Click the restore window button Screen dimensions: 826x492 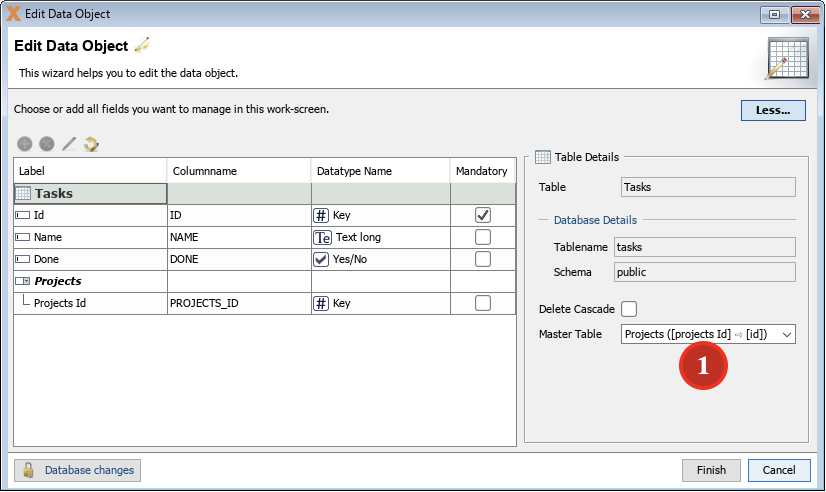(x=774, y=14)
